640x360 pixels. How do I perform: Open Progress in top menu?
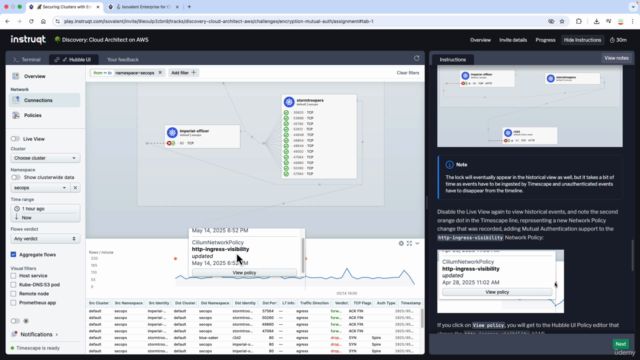click(545, 40)
